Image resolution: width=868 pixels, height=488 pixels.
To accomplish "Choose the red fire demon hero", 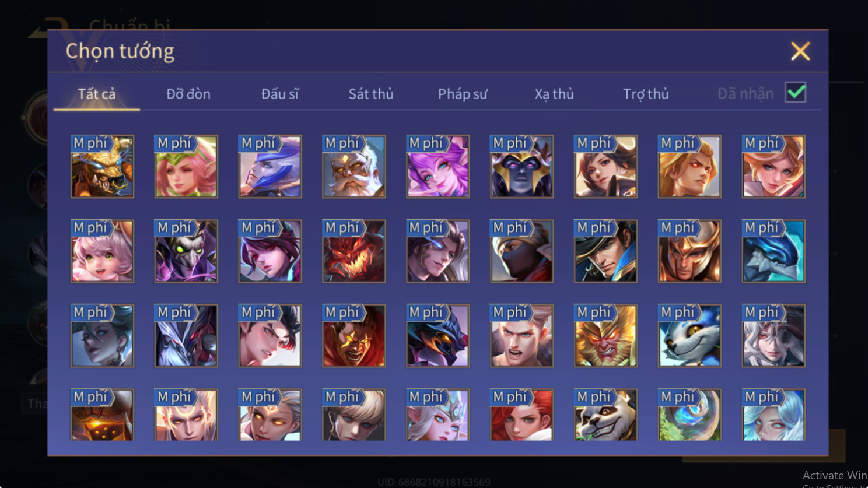I will pos(354,251).
